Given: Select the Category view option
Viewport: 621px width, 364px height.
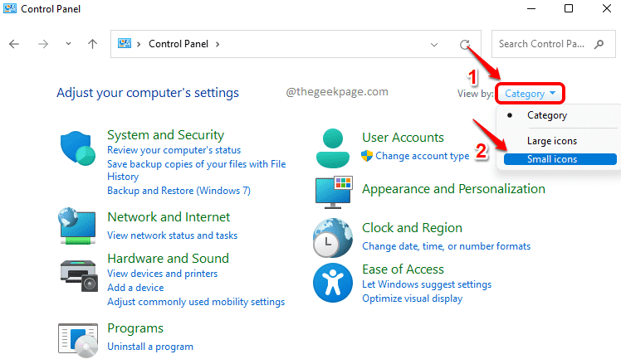Looking at the screenshot, I should tap(547, 115).
